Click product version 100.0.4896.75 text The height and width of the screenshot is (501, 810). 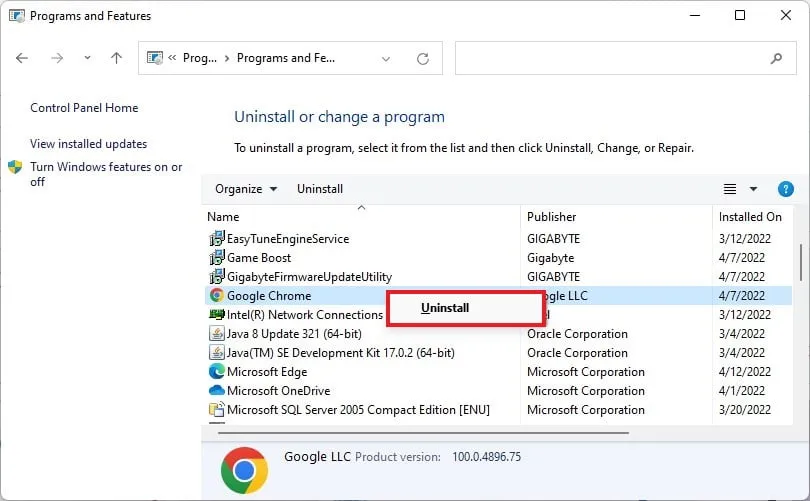(486, 457)
